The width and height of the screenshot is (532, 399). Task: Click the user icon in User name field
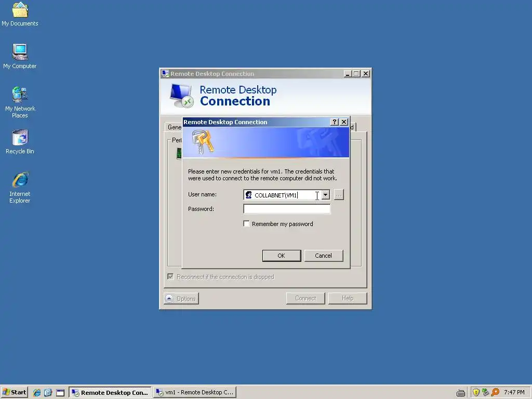point(249,195)
